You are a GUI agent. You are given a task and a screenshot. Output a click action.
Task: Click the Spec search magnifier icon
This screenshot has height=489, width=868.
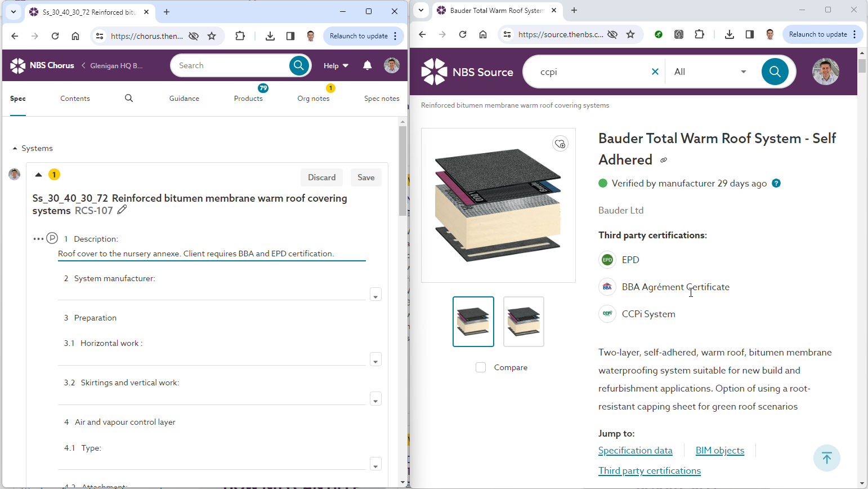click(x=129, y=98)
